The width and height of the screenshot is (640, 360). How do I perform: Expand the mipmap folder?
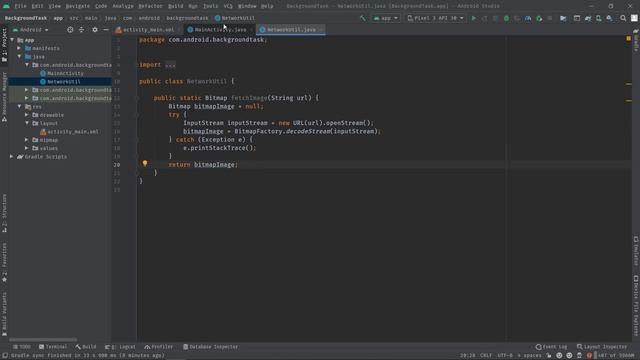pos(27,140)
